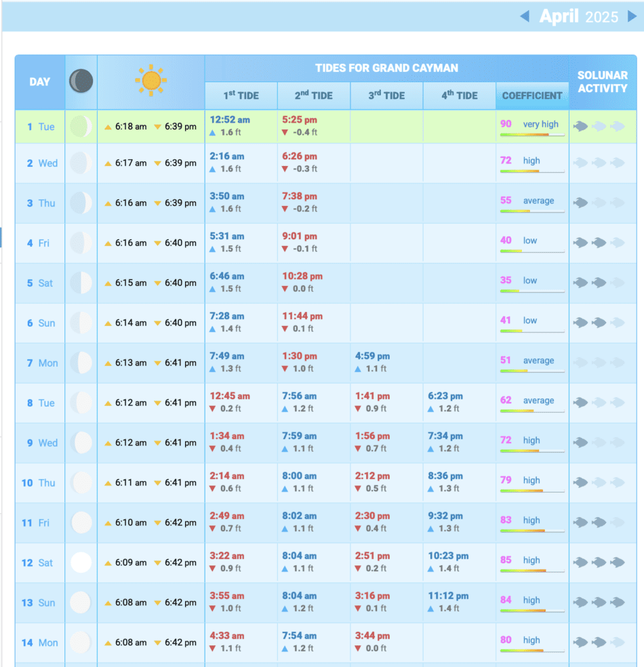Click coefficient bar for 35 low
The height and width of the screenshot is (667, 644).
(x=532, y=291)
